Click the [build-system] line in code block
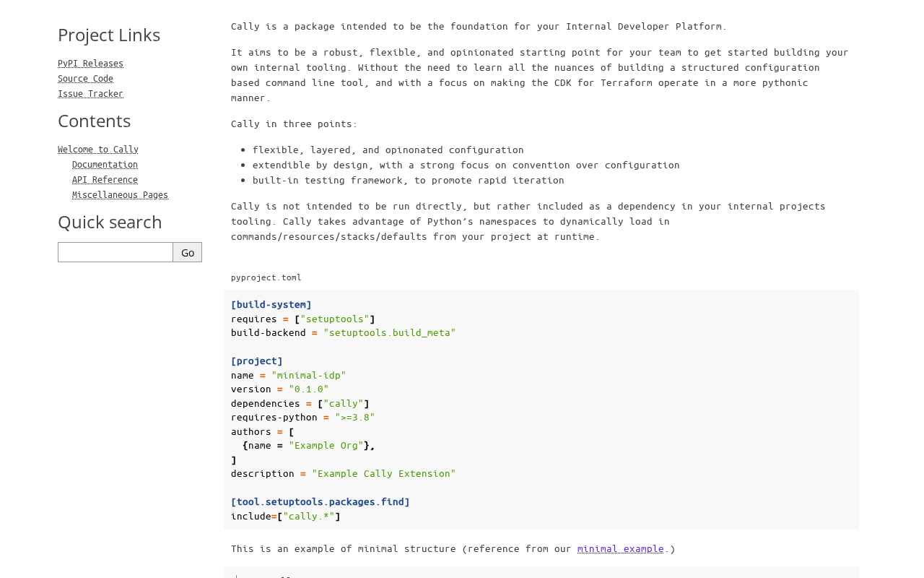The image size is (924, 578). point(271,304)
